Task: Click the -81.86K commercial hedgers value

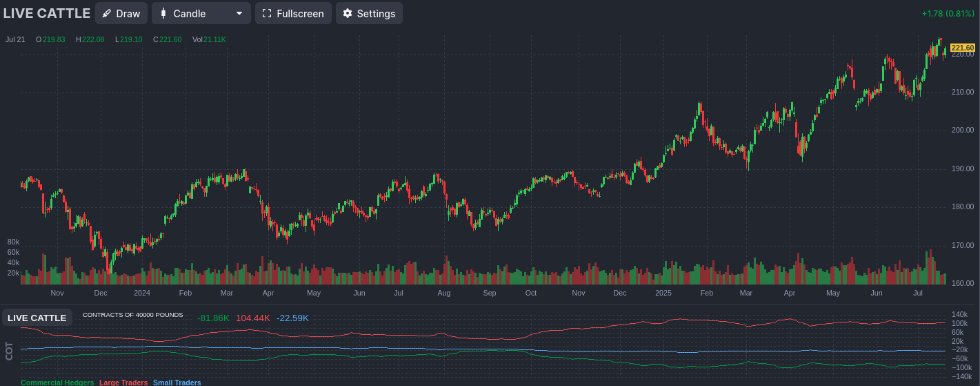Action: tap(213, 318)
